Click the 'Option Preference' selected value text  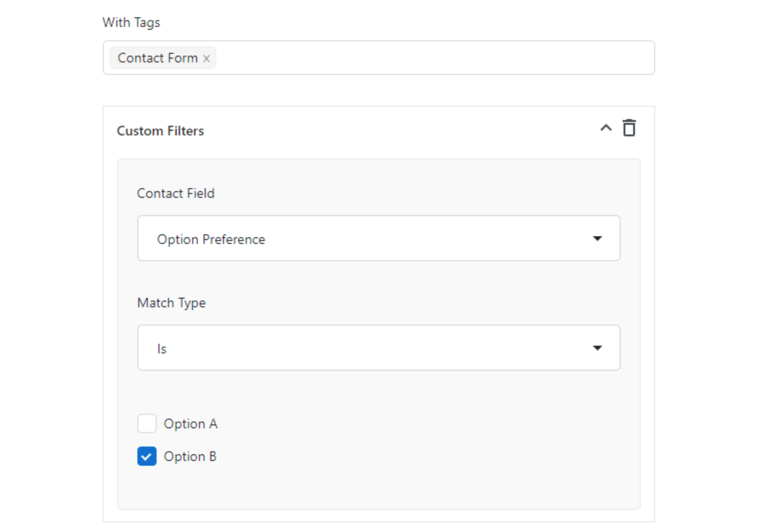(x=211, y=240)
